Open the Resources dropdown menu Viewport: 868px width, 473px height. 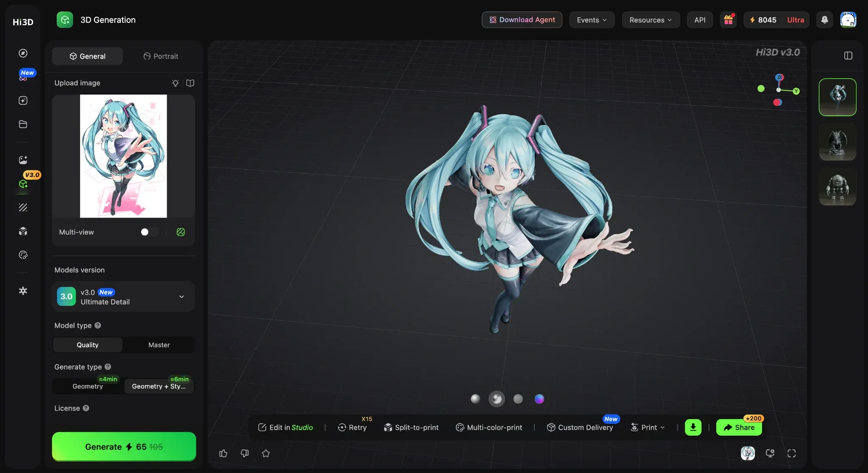coord(651,20)
